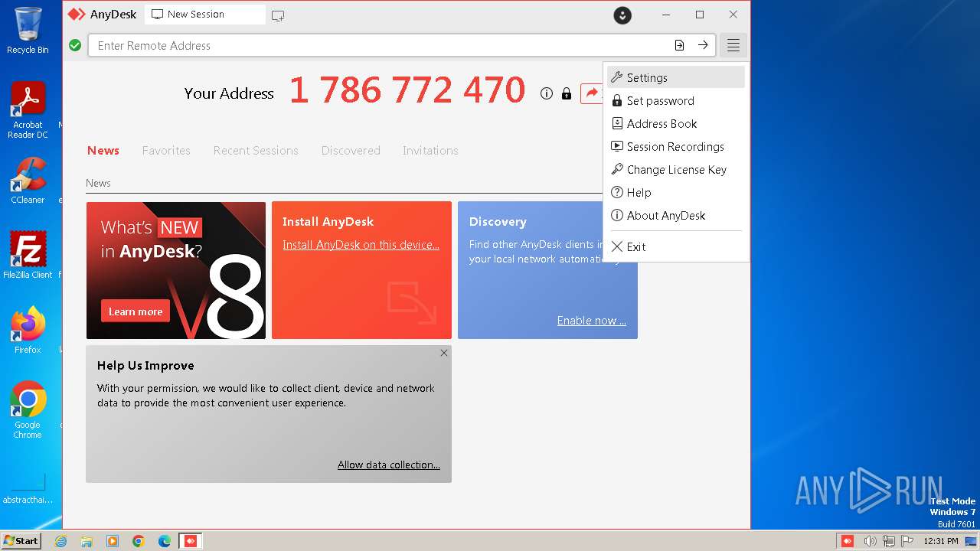Viewport: 980px width, 551px height.
Task: Select Session Recordings menu entry
Action: pyautogui.click(x=675, y=146)
